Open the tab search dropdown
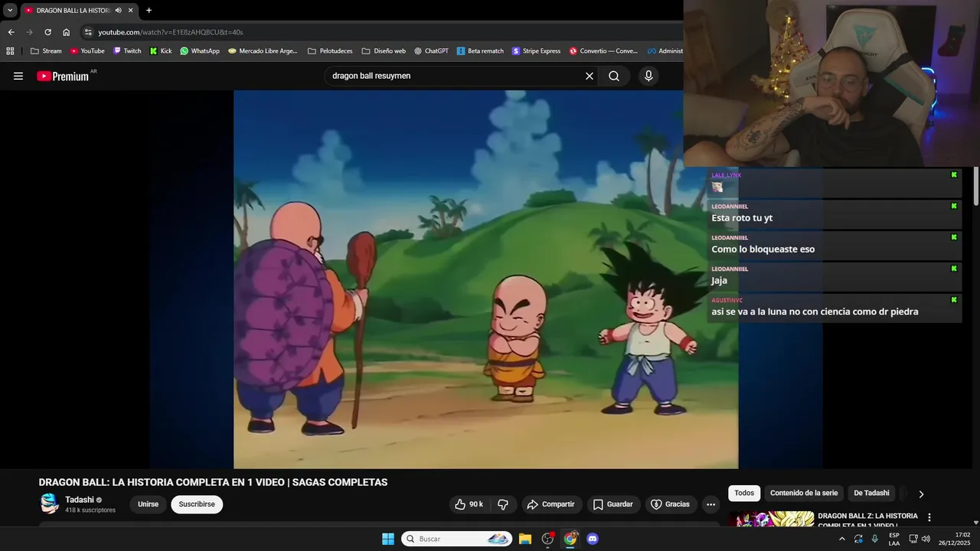 (10, 11)
